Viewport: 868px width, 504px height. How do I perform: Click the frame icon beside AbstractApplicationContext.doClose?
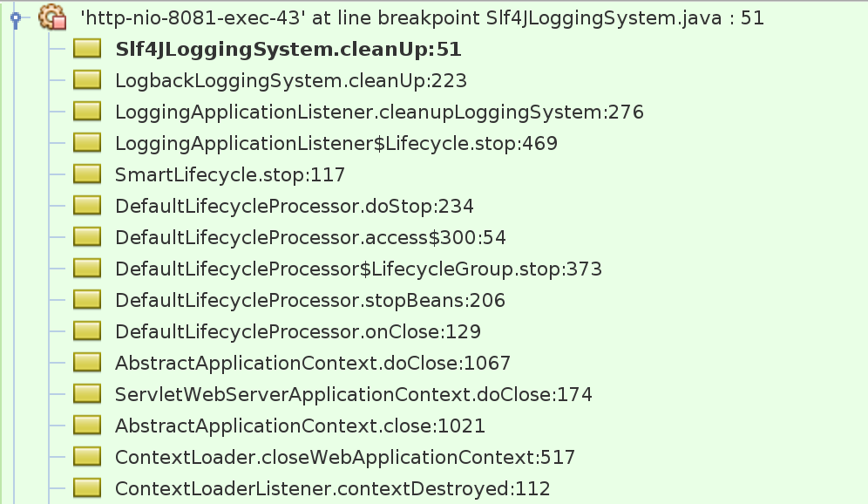pos(87,363)
